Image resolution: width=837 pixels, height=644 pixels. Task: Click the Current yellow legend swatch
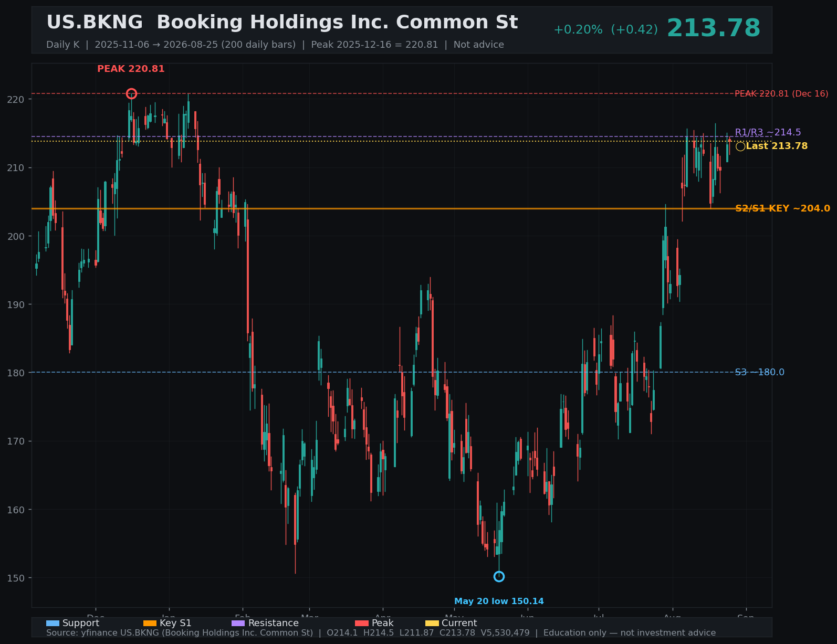432,623
